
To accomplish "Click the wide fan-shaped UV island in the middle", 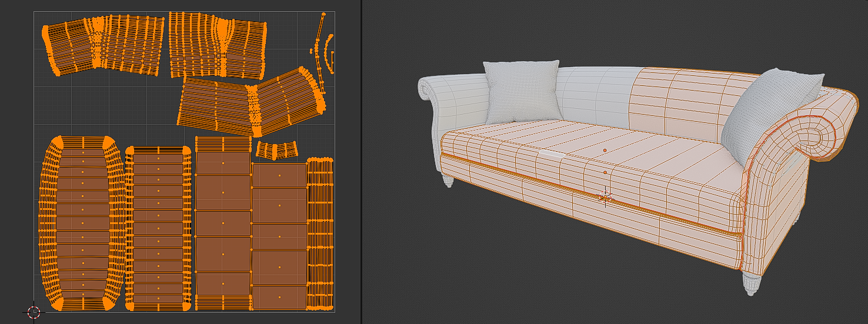I will click(252, 102).
